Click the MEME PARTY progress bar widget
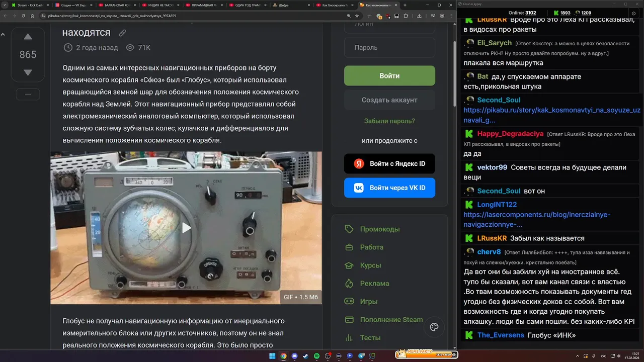Screen dimensions: 644x362 (x=426, y=355)
